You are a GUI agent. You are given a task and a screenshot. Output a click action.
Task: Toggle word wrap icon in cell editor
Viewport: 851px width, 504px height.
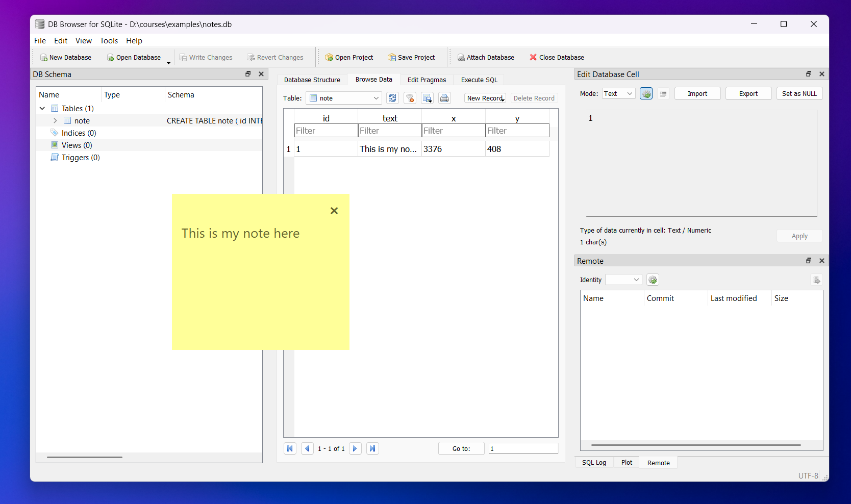click(x=663, y=94)
